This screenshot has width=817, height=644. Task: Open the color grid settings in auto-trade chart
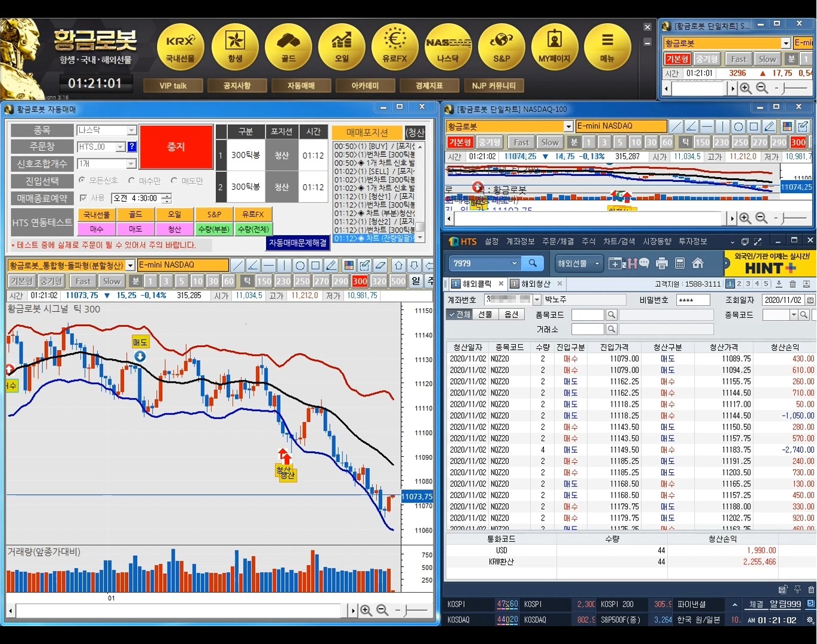[349, 265]
